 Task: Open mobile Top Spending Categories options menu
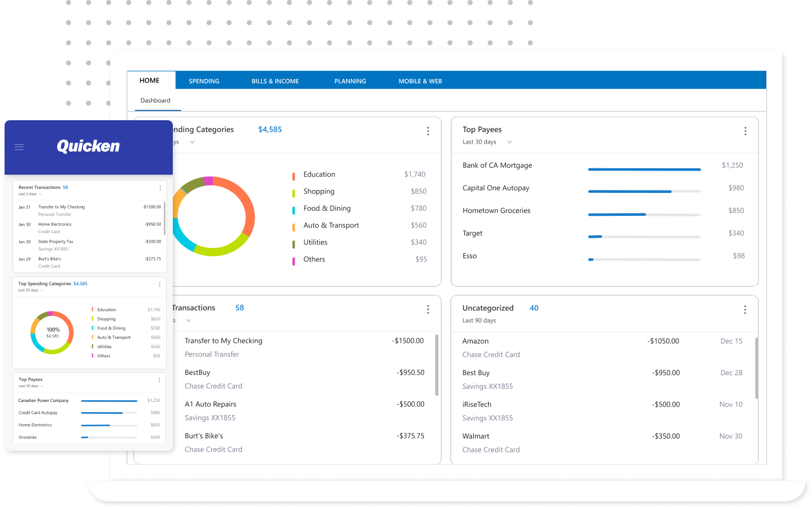[160, 284]
